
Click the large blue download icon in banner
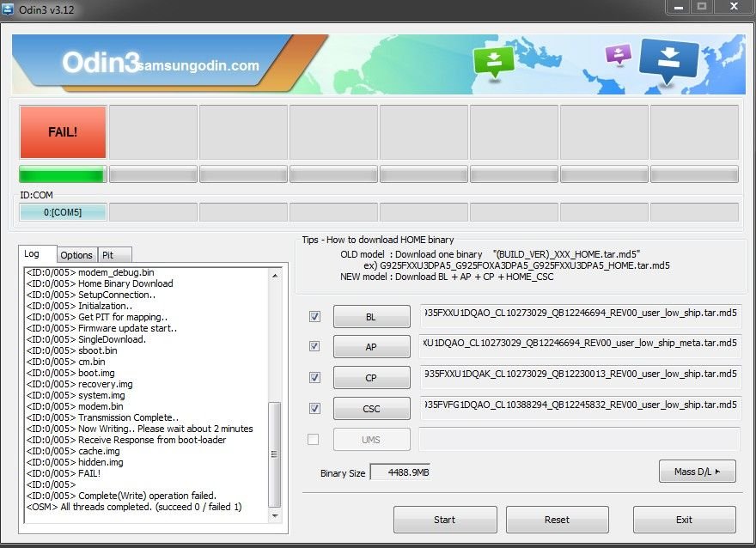coord(671,62)
